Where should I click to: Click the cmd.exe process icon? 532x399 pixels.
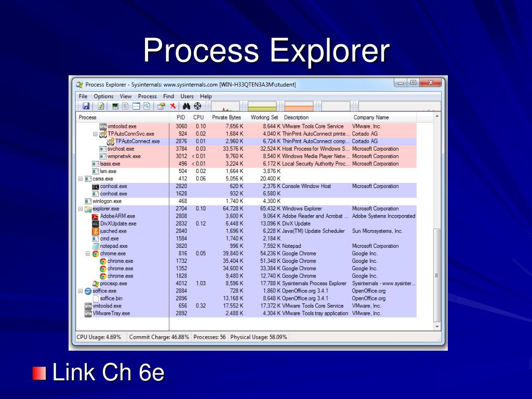tap(96, 238)
